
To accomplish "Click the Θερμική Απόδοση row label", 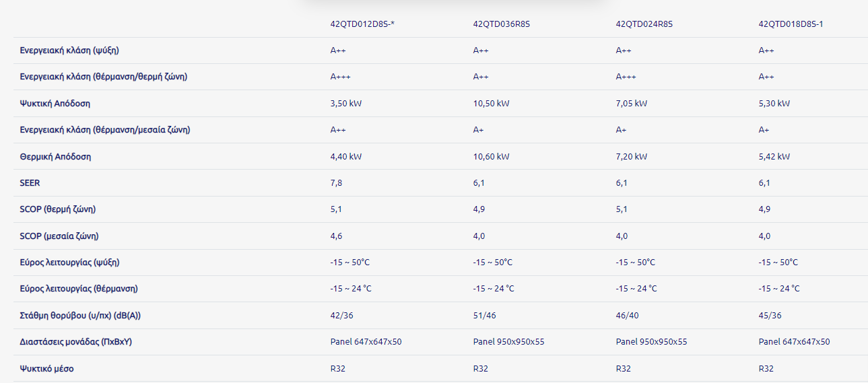I will pos(55,157).
